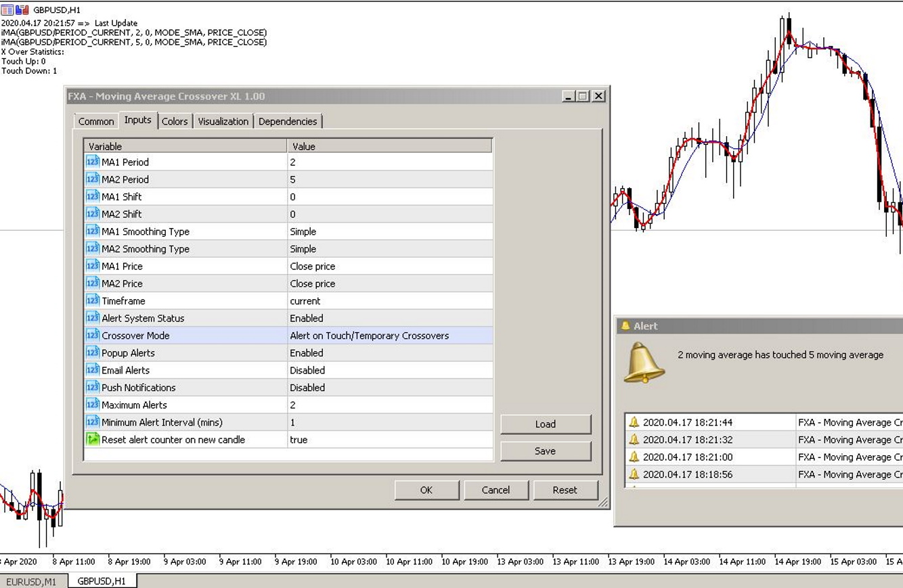Click the bell icon of the 18:21:44 alert

click(634, 422)
